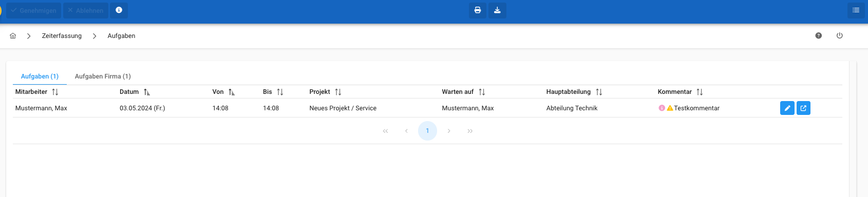
Task: Click yellow warning triangle beside Testkommentar
Action: [x=670, y=108]
